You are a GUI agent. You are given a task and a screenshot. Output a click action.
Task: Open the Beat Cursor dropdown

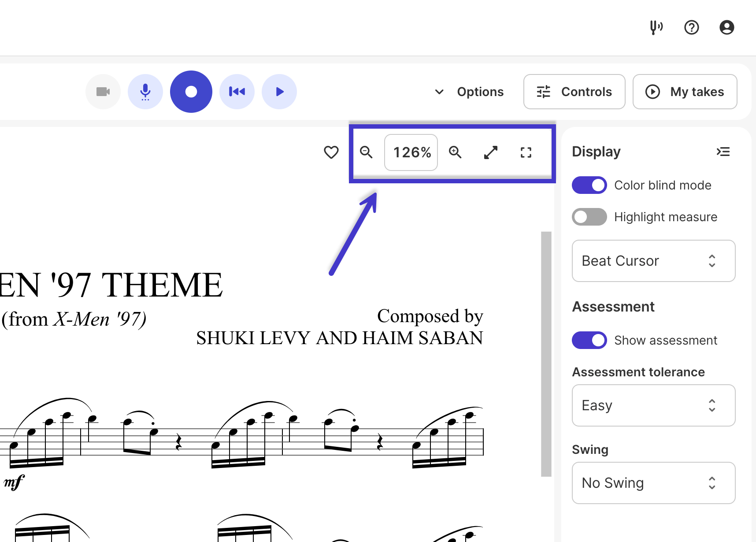coord(654,261)
